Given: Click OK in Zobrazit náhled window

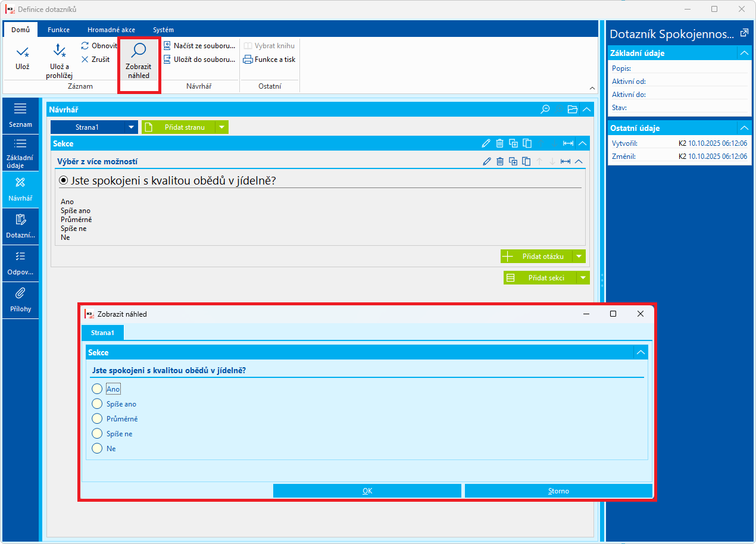Looking at the screenshot, I should (x=367, y=491).
